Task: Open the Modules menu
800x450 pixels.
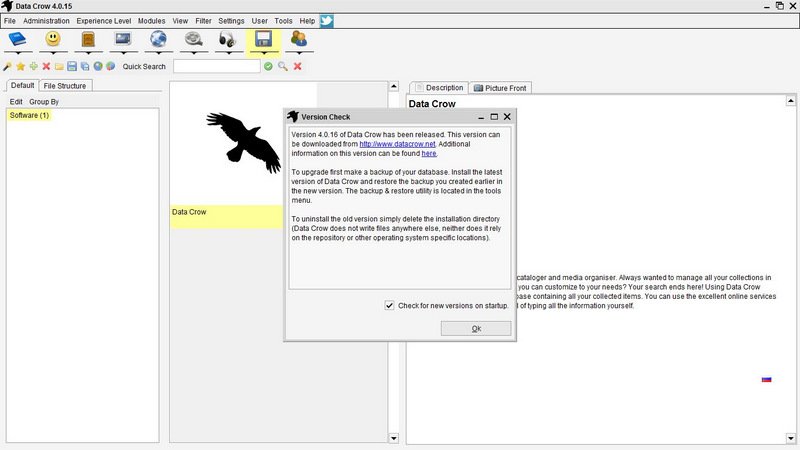Action: pyautogui.click(x=152, y=21)
